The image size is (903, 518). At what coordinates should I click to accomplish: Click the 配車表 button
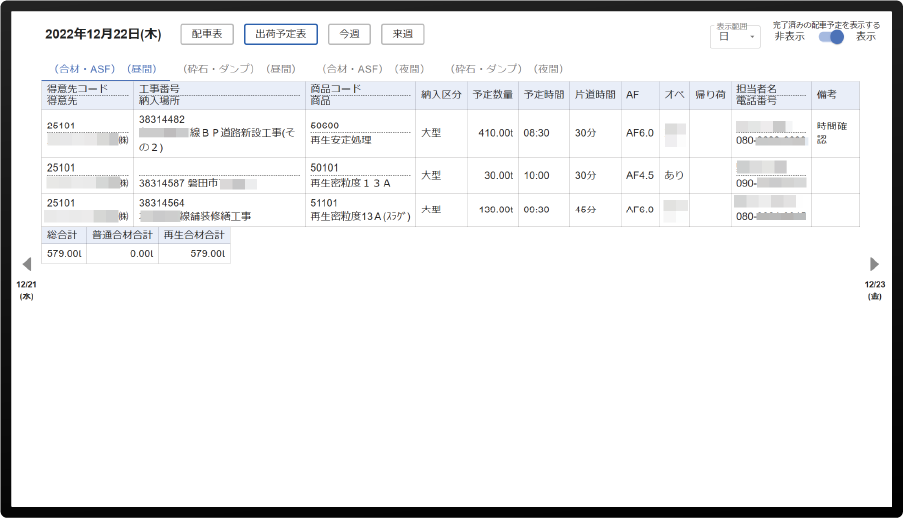click(207, 34)
